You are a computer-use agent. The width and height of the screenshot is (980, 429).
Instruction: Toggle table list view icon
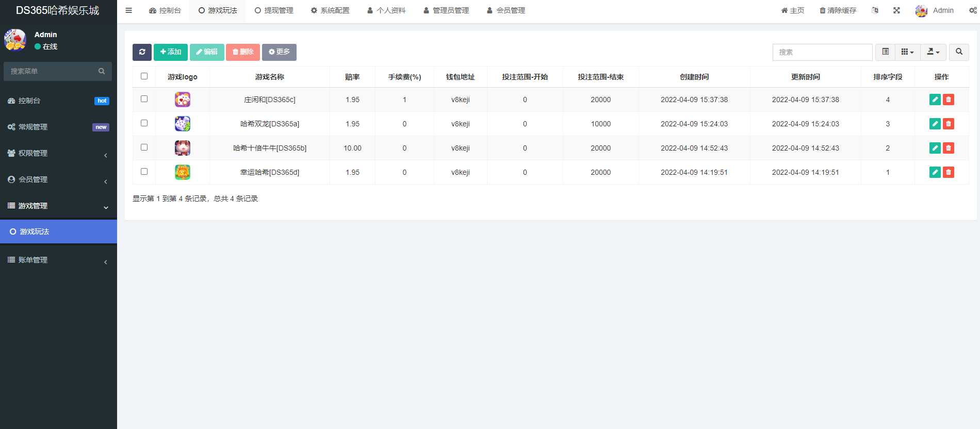pyautogui.click(x=885, y=52)
